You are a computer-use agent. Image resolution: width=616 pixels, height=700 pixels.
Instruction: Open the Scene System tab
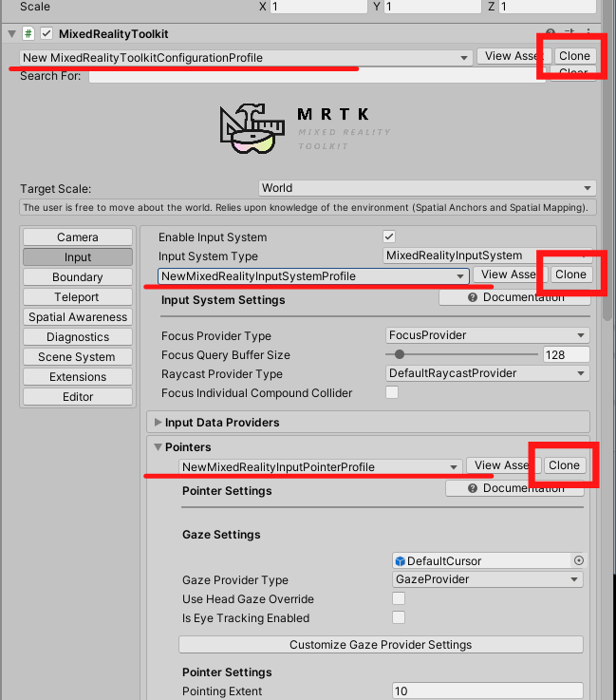(78, 357)
